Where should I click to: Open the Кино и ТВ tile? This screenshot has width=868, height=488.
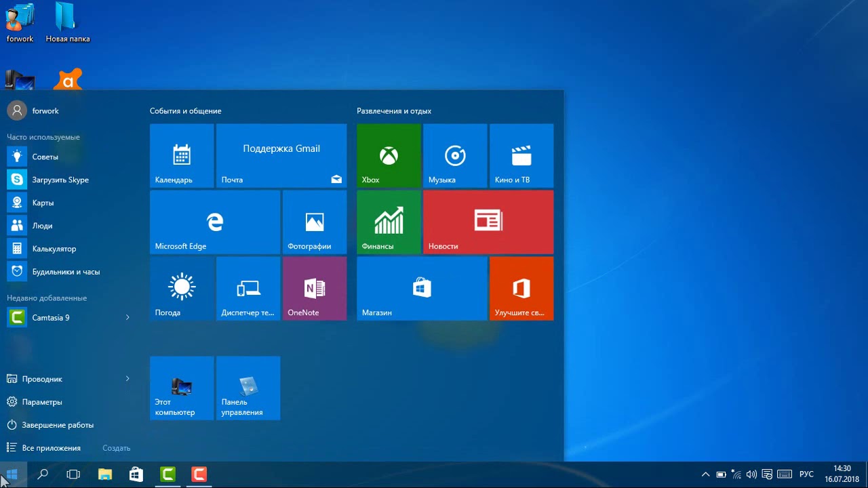click(521, 155)
